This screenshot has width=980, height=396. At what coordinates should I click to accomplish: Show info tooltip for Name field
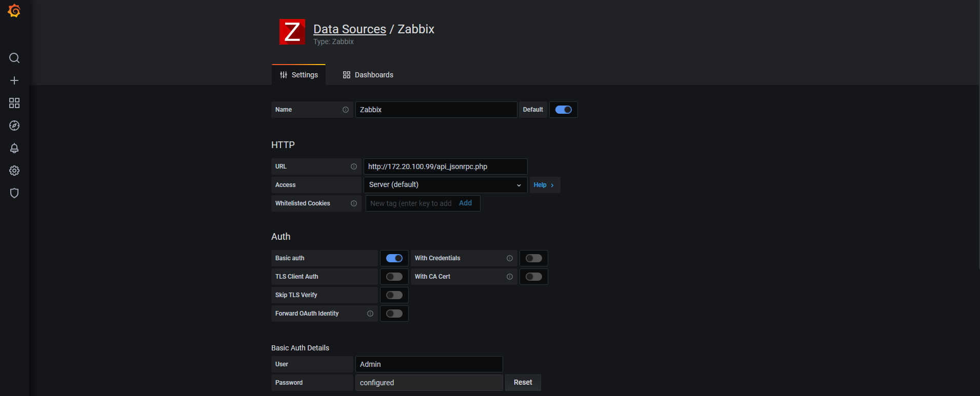click(x=346, y=110)
